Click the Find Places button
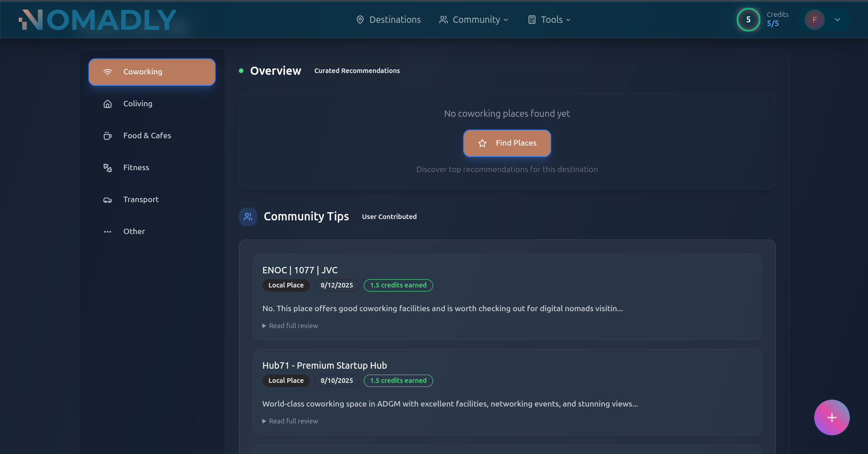868x454 pixels. [x=507, y=143]
